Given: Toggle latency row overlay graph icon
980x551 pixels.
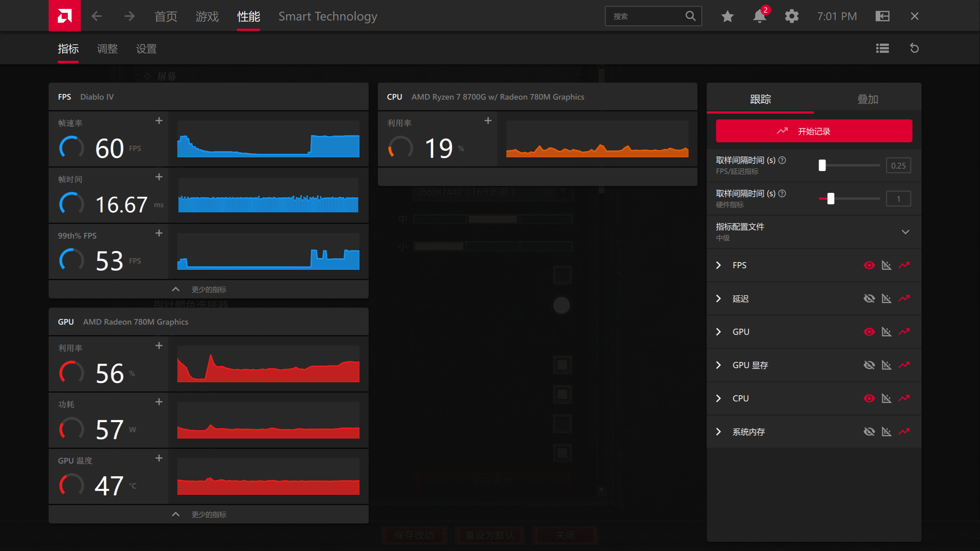Looking at the screenshot, I should 886,298.
